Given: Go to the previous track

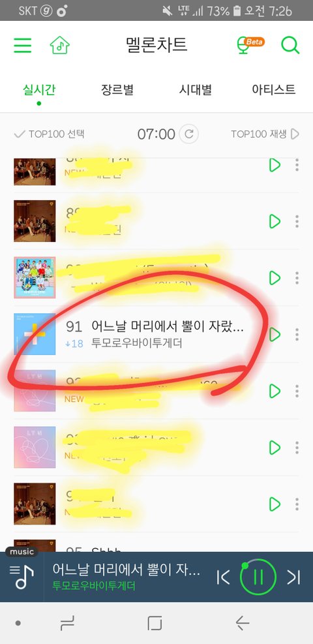Looking at the screenshot, I should pyautogui.click(x=223, y=577).
